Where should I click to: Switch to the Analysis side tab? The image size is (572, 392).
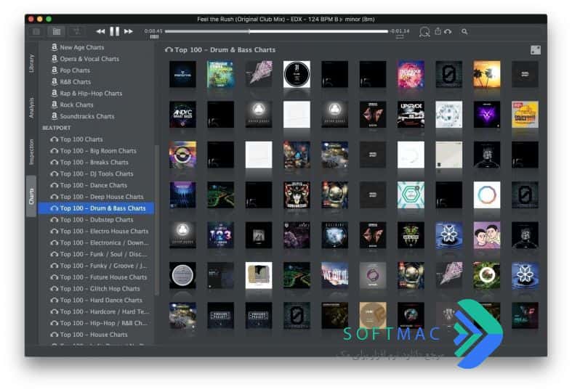point(32,108)
